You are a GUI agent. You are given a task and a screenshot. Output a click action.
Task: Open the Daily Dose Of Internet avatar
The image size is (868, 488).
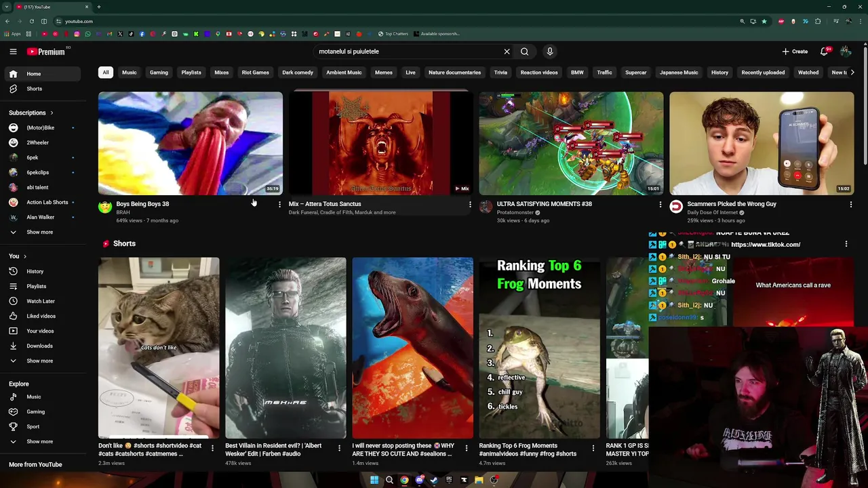676,207
